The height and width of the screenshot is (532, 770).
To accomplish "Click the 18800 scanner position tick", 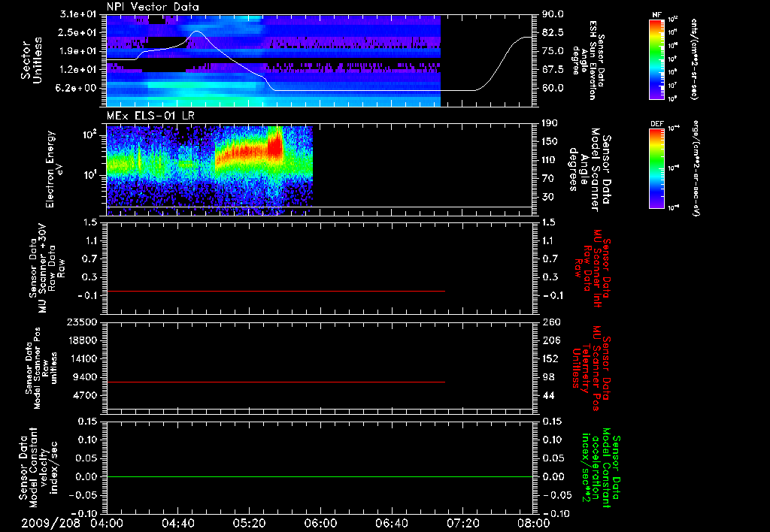I will point(82,340).
